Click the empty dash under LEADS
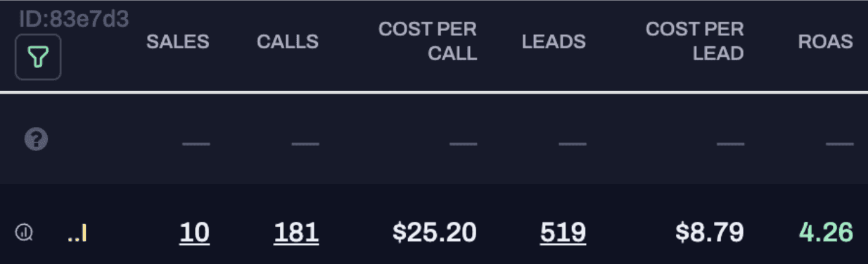This screenshot has width=868, height=264. pos(573,144)
